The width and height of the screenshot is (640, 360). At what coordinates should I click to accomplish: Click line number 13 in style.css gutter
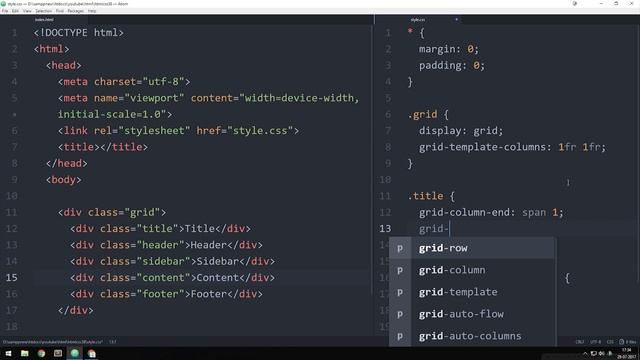385,229
